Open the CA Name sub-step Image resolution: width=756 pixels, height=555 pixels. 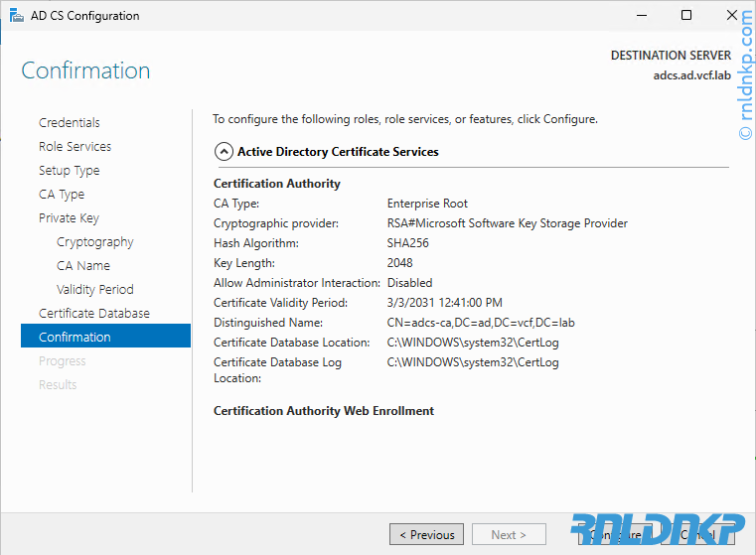click(x=83, y=266)
